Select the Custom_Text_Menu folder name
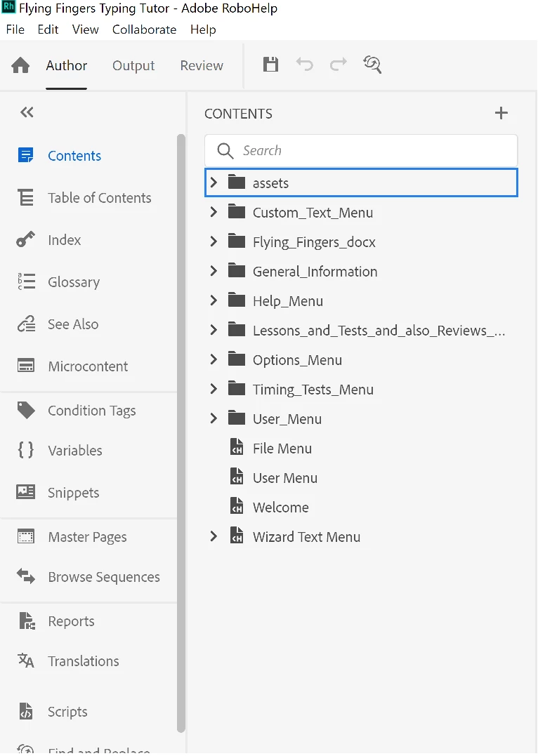 (313, 213)
